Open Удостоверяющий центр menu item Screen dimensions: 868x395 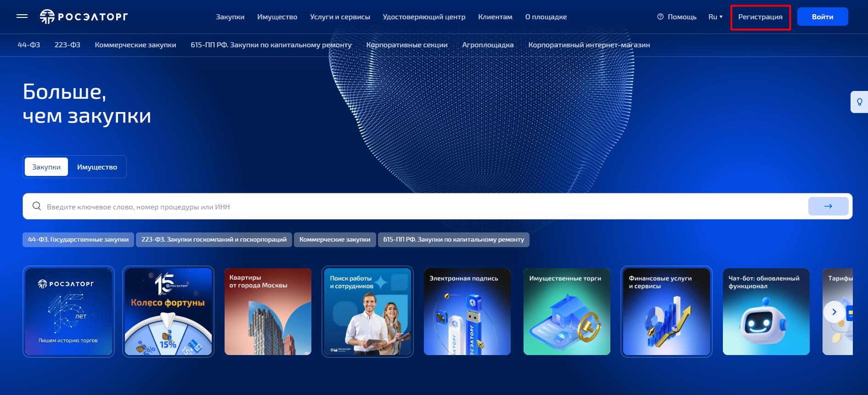click(x=424, y=17)
